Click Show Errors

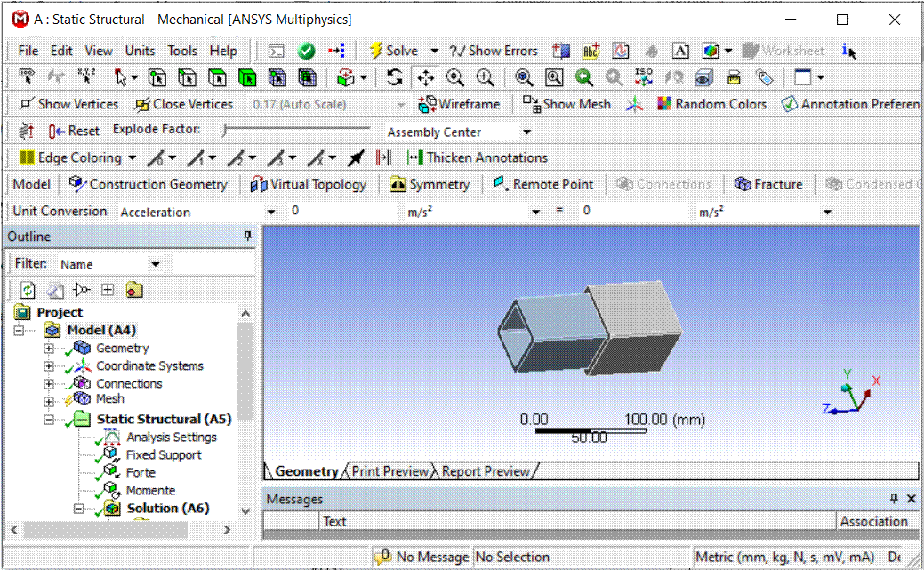[494, 52]
